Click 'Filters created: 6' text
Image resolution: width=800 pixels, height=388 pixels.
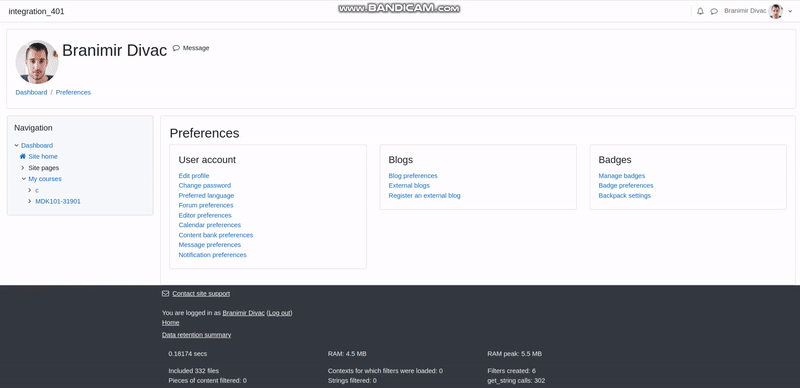[511, 371]
